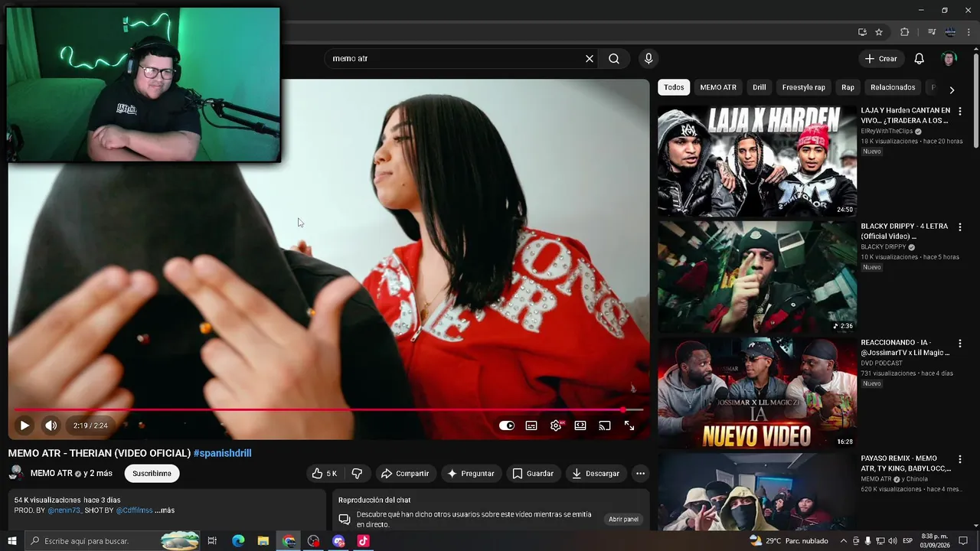Open BLACKY DRIPPY 4 LETRA thumbnail
Image resolution: width=980 pixels, height=551 pixels.
[757, 277]
